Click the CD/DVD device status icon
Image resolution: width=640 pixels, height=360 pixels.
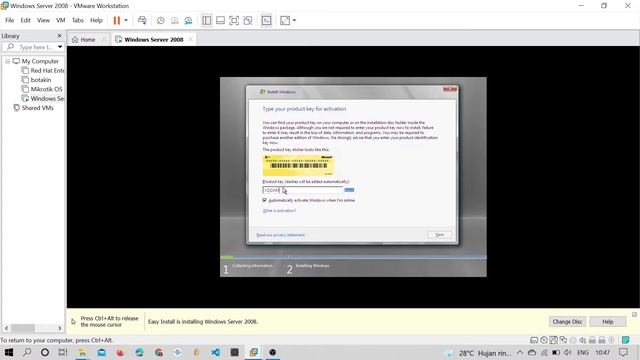point(544,340)
